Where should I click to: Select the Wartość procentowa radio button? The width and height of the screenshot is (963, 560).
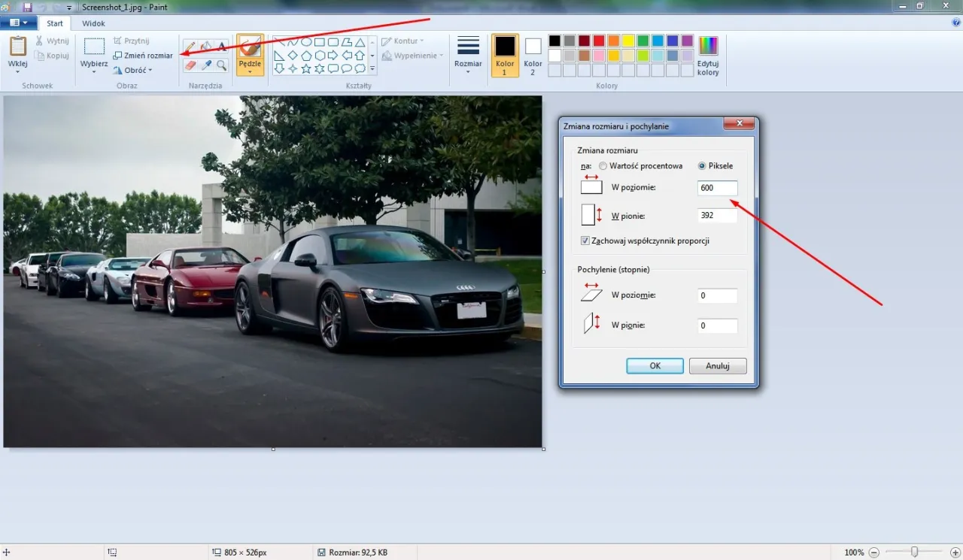tap(603, 166)
